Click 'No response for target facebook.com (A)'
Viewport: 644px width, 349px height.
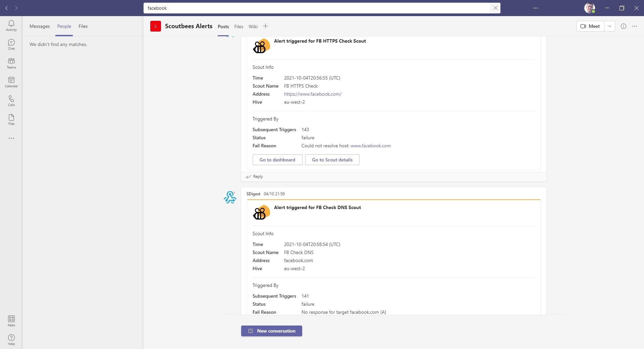click(x=344, y=312)
